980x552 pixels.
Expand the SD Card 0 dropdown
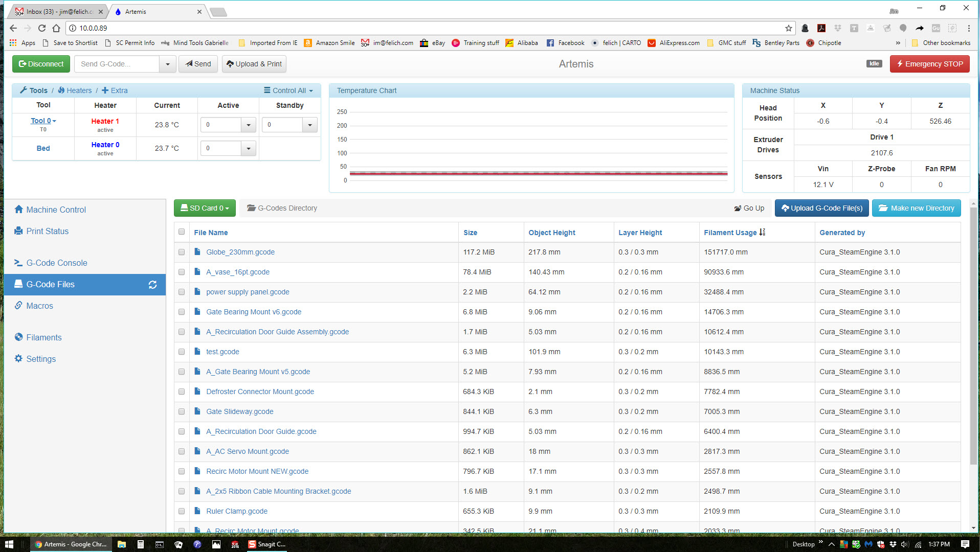pos(205,208)
